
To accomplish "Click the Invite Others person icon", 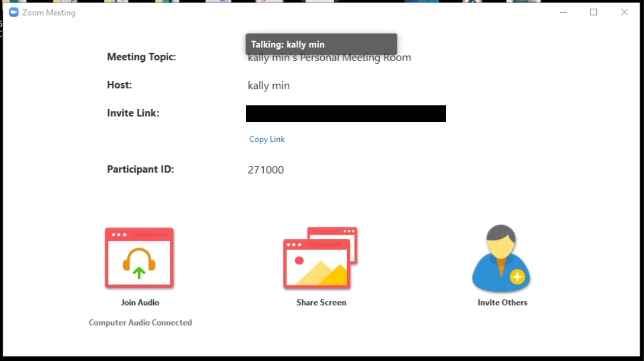I will 501,258.
